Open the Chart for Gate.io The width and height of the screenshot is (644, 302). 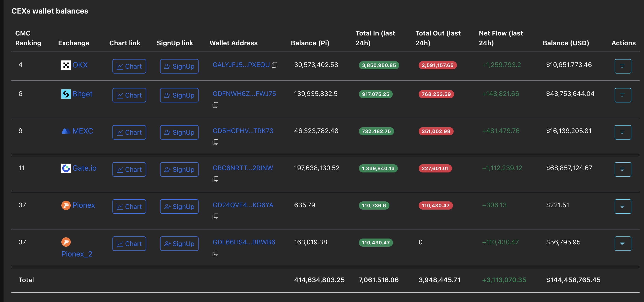(x=129, y=169)
